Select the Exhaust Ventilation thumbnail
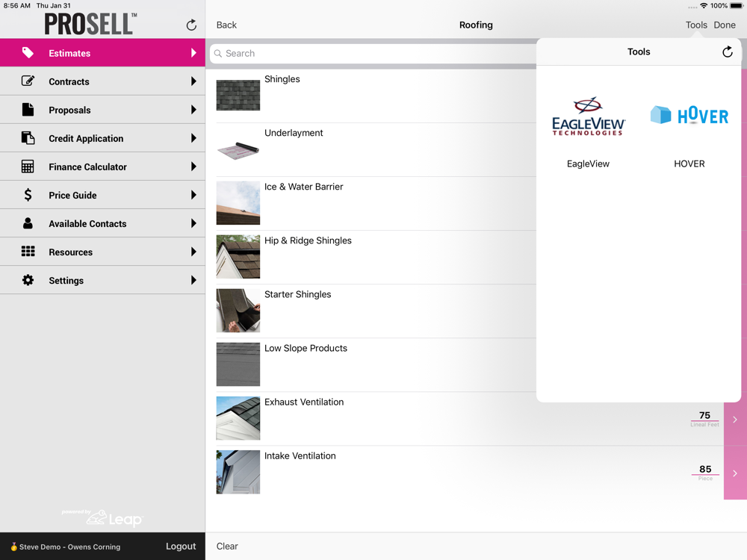The height and width of the screenshot is (560, 747). (238, 418)
